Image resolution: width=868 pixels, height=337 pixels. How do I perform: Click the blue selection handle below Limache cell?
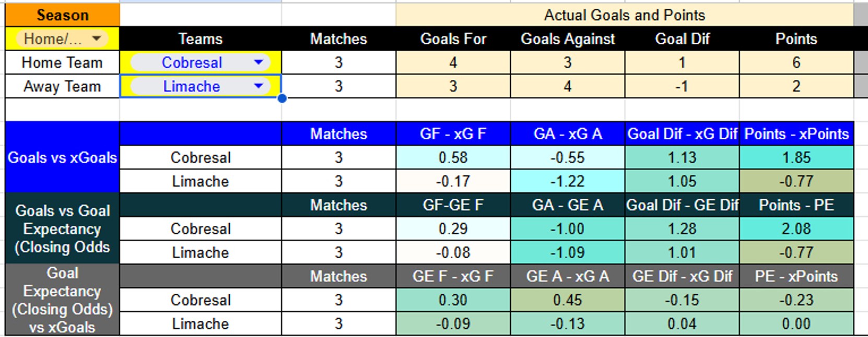[281, 99]
